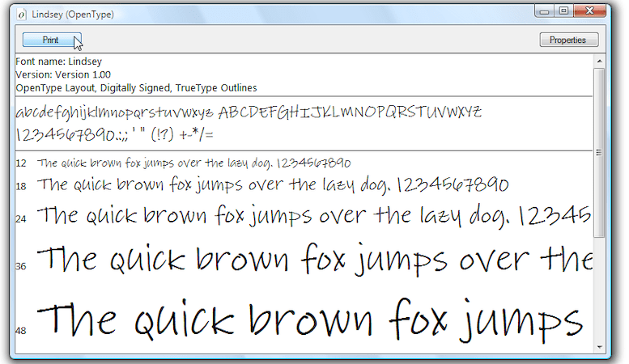Click the size label '12'

coord(21,163)
